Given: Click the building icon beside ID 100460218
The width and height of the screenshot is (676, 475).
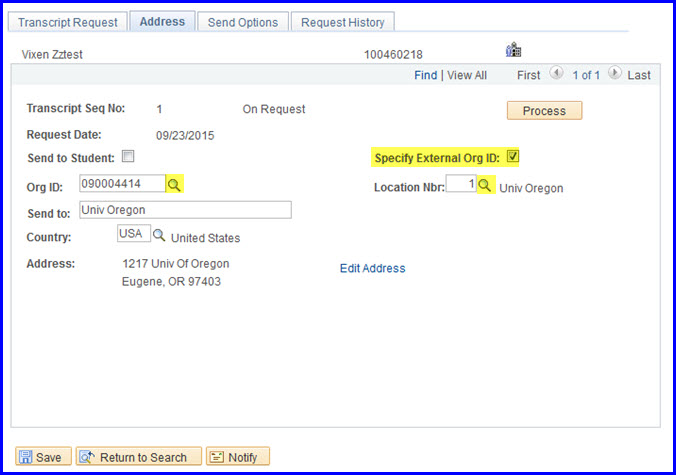Looking at the screenshot, I should point(514,50).
